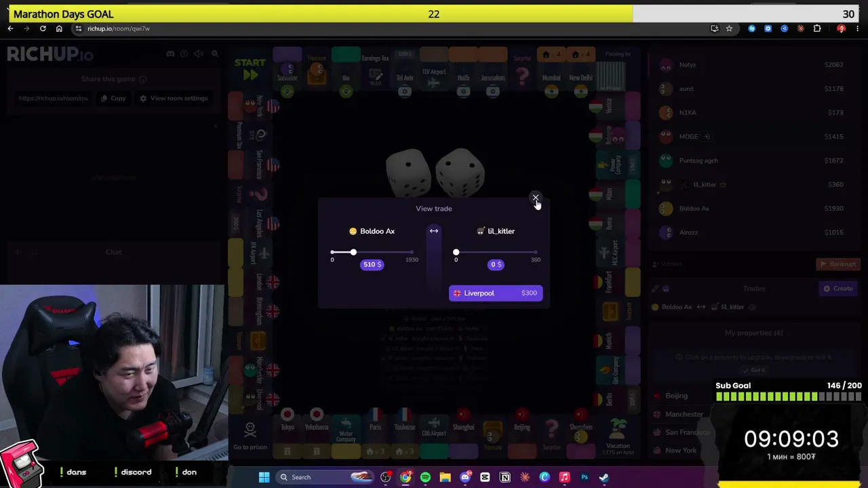
Task: Click lil_kitler money slider handle
Action: [x=456, y=252]
